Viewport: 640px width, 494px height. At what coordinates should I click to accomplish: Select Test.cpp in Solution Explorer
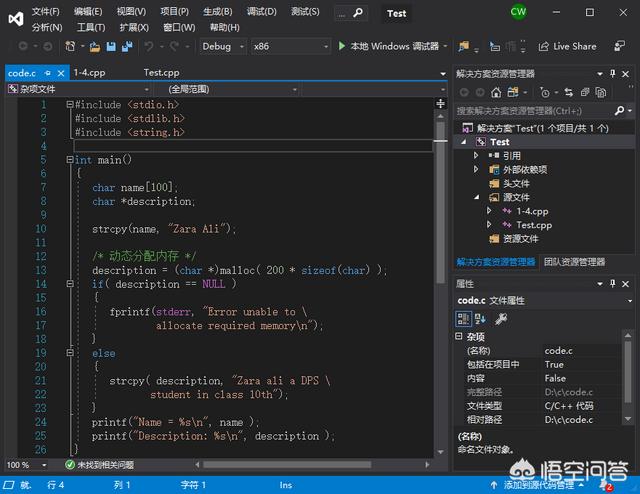click(534, 225)
